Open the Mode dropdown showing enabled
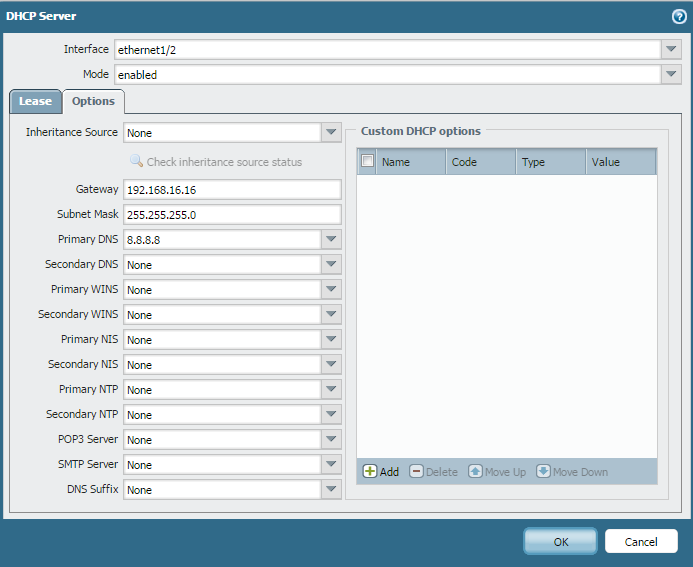693x567 pixels. (670, 74)
